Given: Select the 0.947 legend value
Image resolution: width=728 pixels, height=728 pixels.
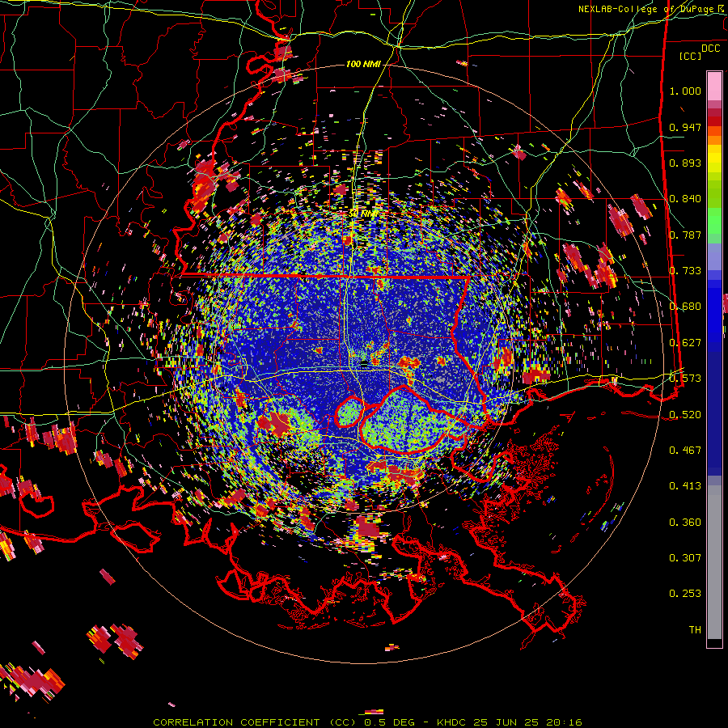Looking at the screenshot, I should (x=685, y=127).
